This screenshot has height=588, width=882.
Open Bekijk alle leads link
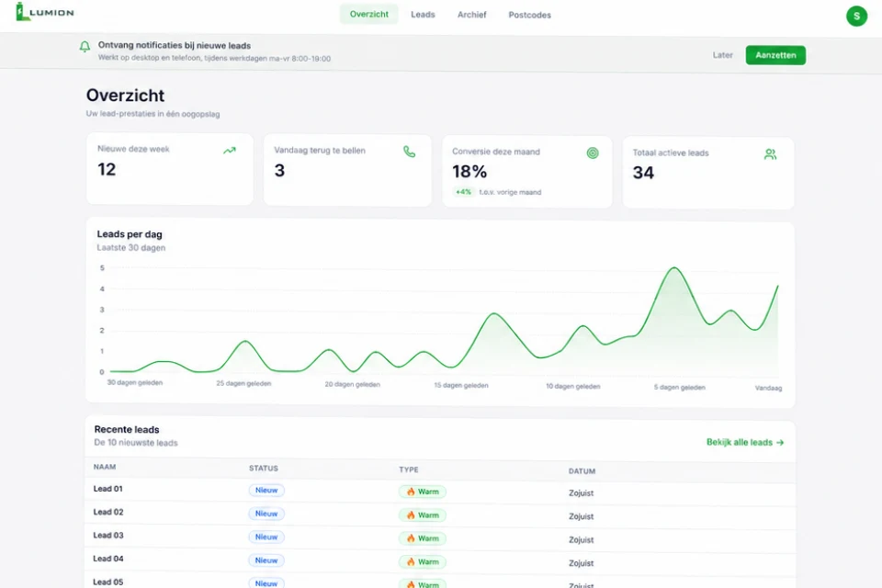click(x=745, y=442)
